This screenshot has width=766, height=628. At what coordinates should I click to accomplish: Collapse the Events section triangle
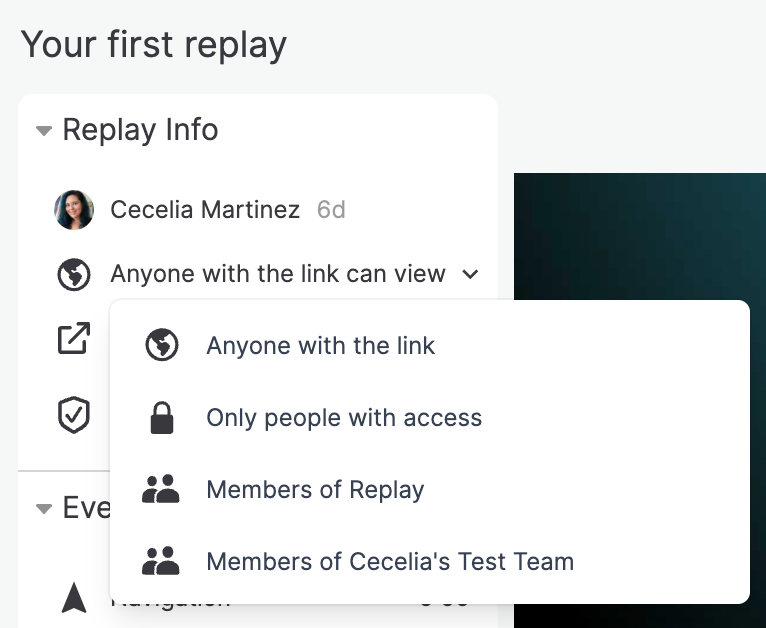[x=44, y=509]
